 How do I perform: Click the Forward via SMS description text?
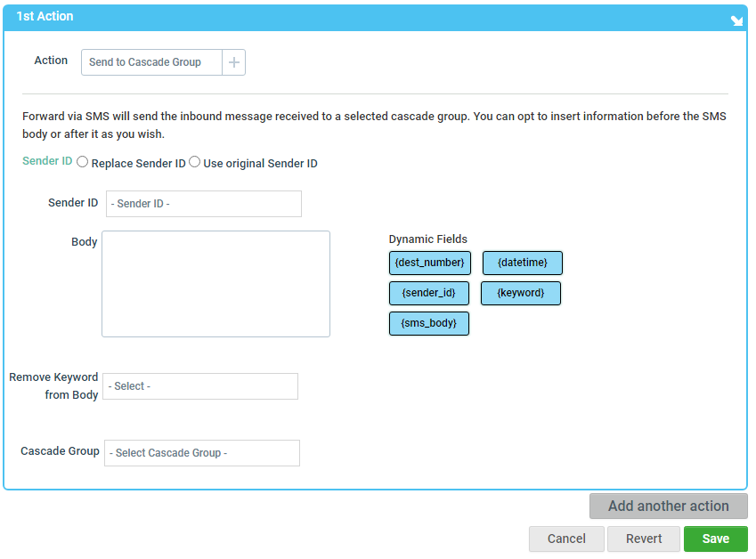374,126
